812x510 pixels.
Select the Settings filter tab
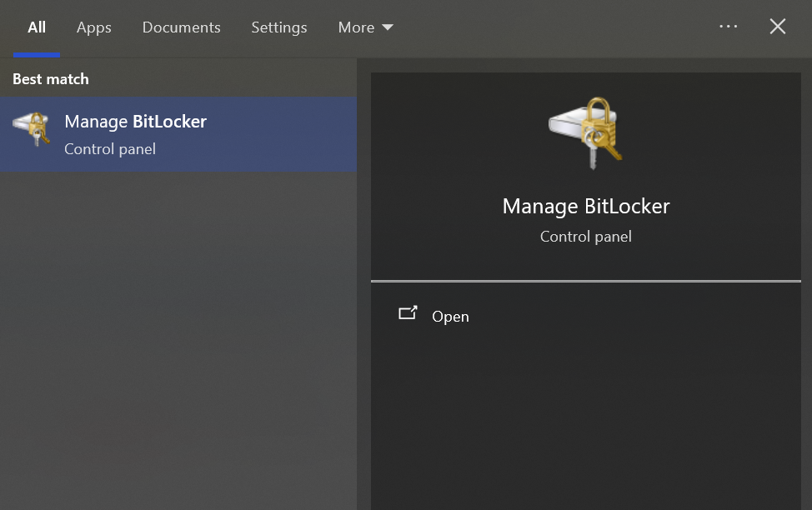click(x=279, y=27)
